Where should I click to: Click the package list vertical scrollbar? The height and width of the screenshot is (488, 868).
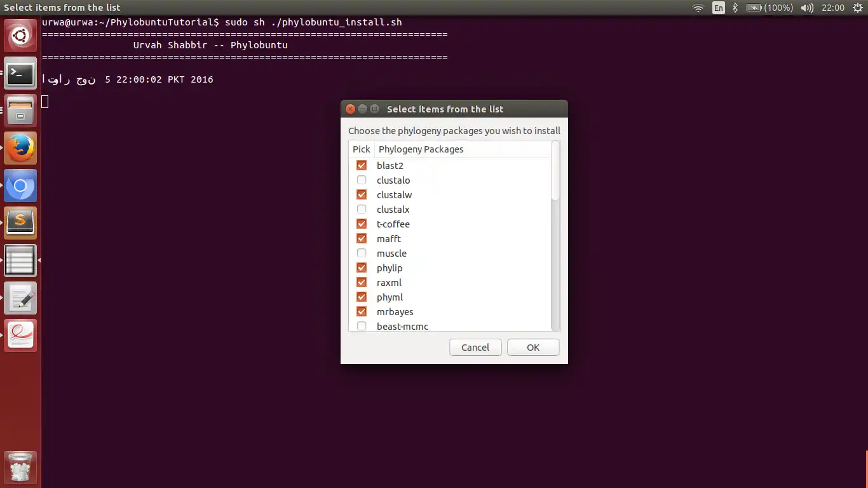(x=555, y=236)
